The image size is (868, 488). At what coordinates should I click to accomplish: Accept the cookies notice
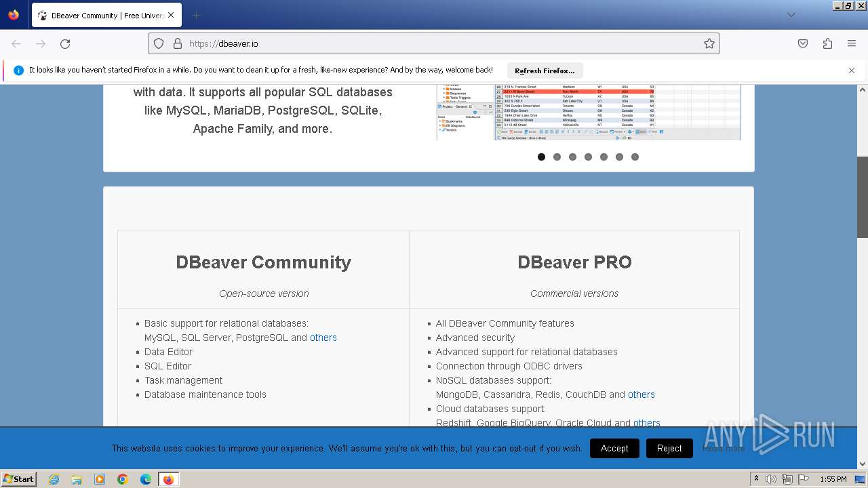click(x=614, y=448)
